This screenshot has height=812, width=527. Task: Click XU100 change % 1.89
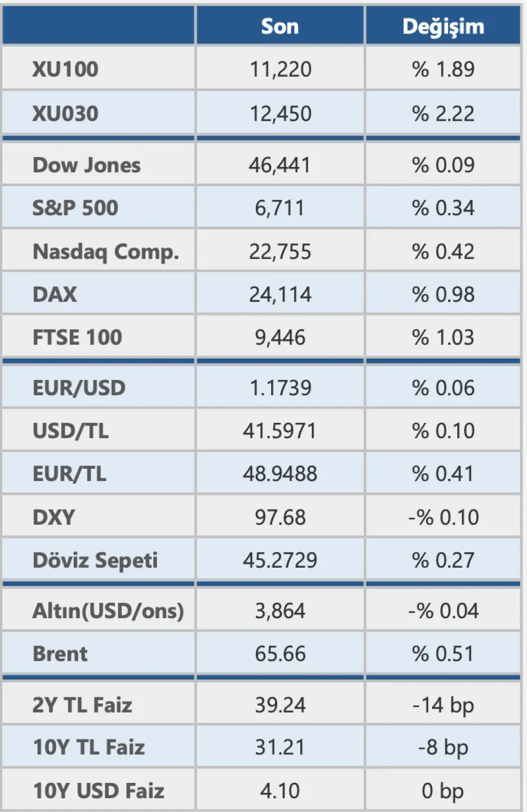point(443,69)
